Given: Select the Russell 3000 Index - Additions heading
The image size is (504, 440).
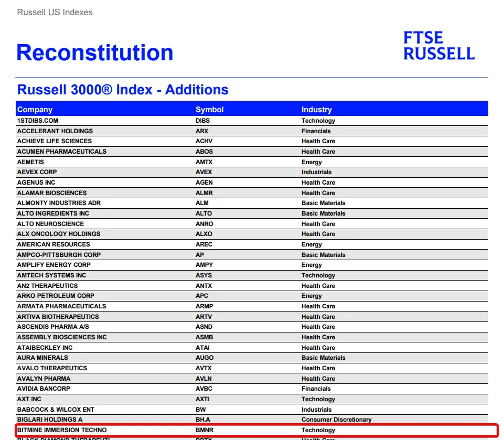Looking at the screenshot, I should pyautogui.click(x=123, y=89).
